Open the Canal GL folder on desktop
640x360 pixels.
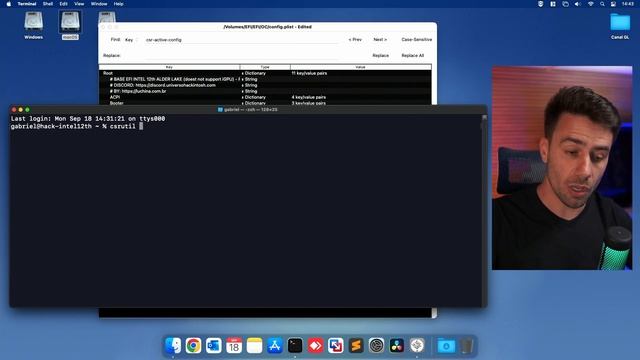pos(620,22)
